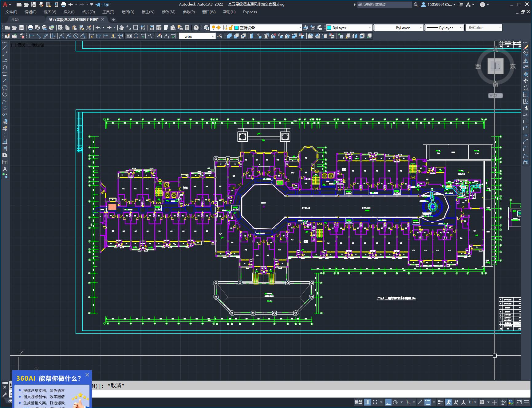The height and width of the screenshot is (408, 532).
Task: Toggle Ortho mode in status bar
Action: pyautogui.click(x=388, y=402)
